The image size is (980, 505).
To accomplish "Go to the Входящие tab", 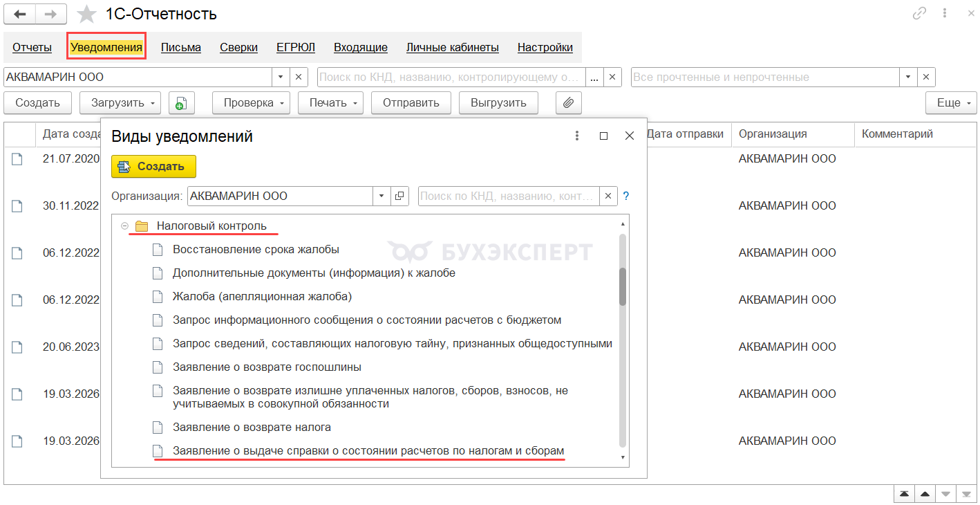I will click(x=361, y=48).
